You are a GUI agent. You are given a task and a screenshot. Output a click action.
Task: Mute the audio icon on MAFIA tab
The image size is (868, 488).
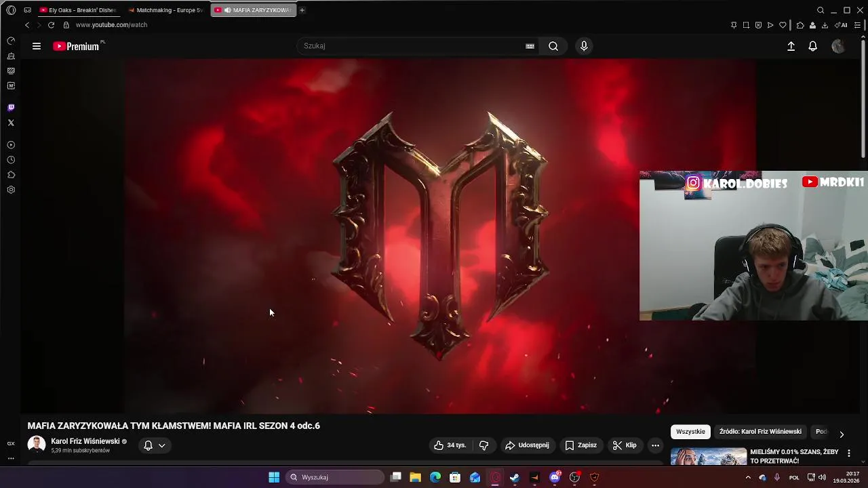pyautogui.click(x=227, y=10)
